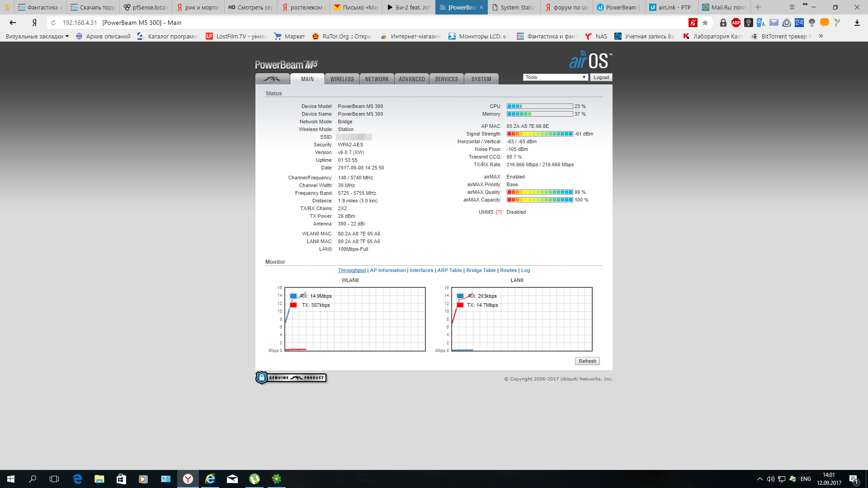Open the Ubiquiti logo tab
This screenshot has width=868, height=488.
point(273,79)
